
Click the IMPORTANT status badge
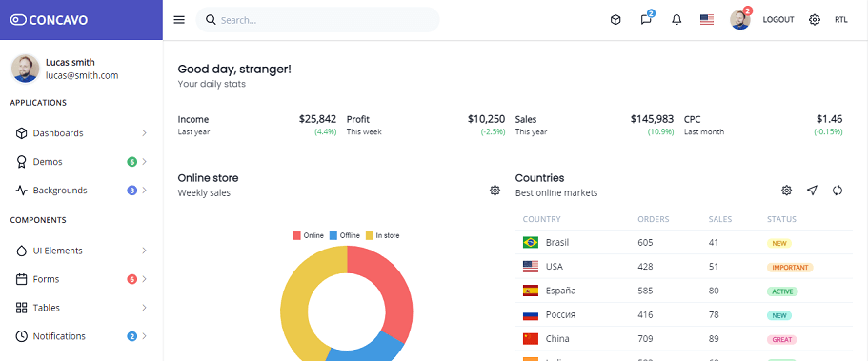pos(790,268)
